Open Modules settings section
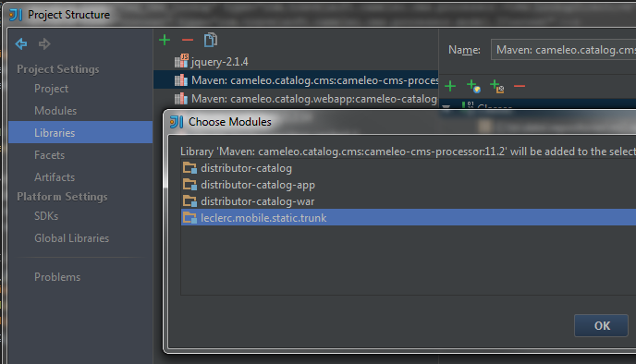The width and height of the screenshot is (636, 364). tap(55, 111)
